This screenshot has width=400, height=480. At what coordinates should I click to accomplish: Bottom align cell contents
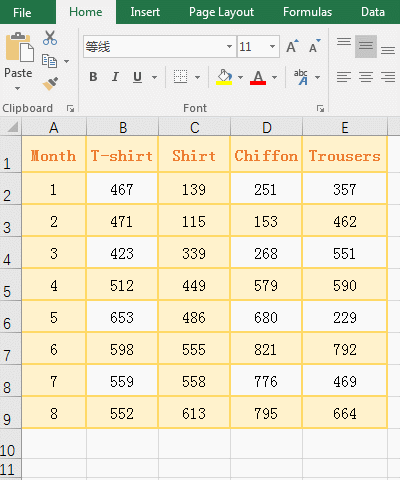388,50
